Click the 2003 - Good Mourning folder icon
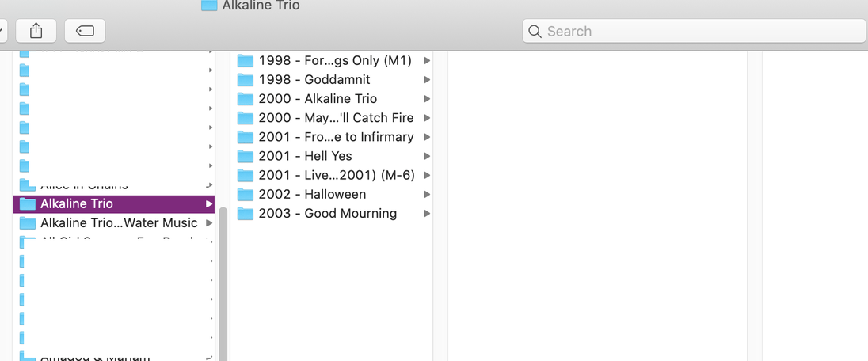This screenshot has height=361, width=868. pos(246,214)
